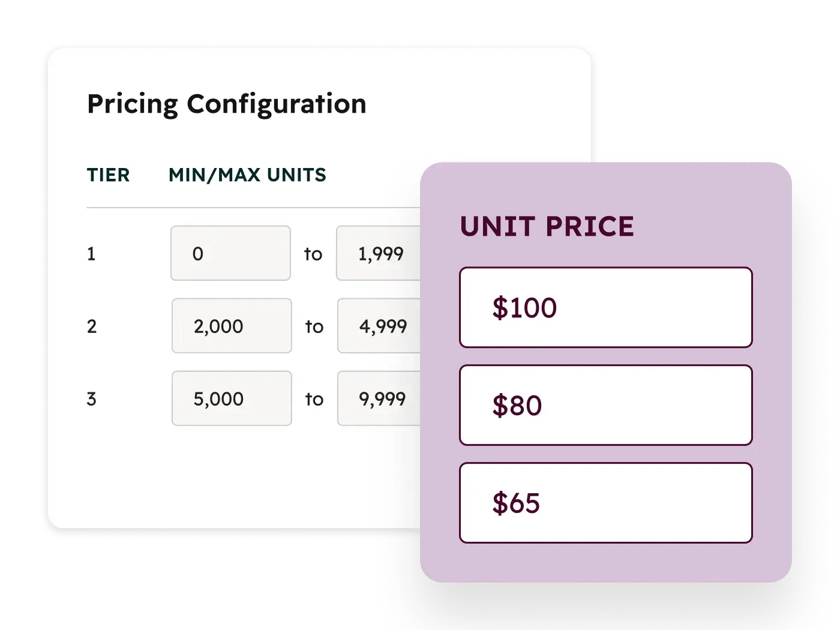This screenshot has height=630, width=840.
Task: Click the $100 unit price field
Action: coord(605,307)
